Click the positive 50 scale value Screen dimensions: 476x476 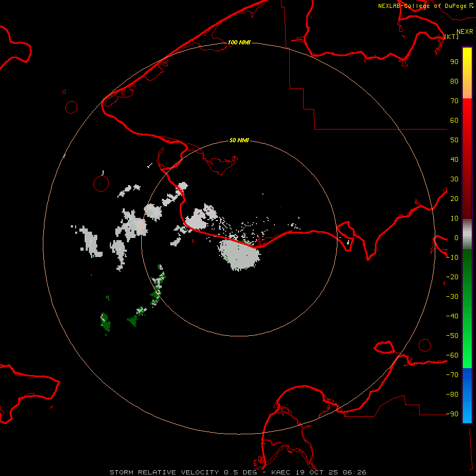click(x=454, y=140)
